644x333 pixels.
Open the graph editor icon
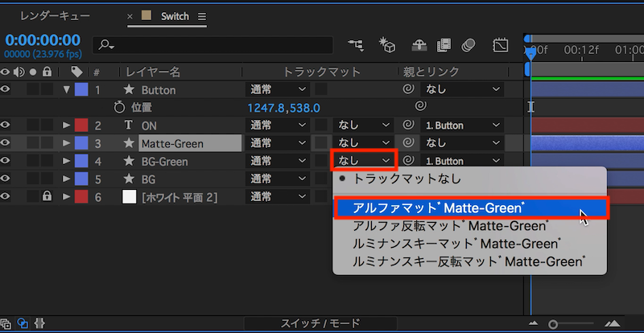point(500,45)
